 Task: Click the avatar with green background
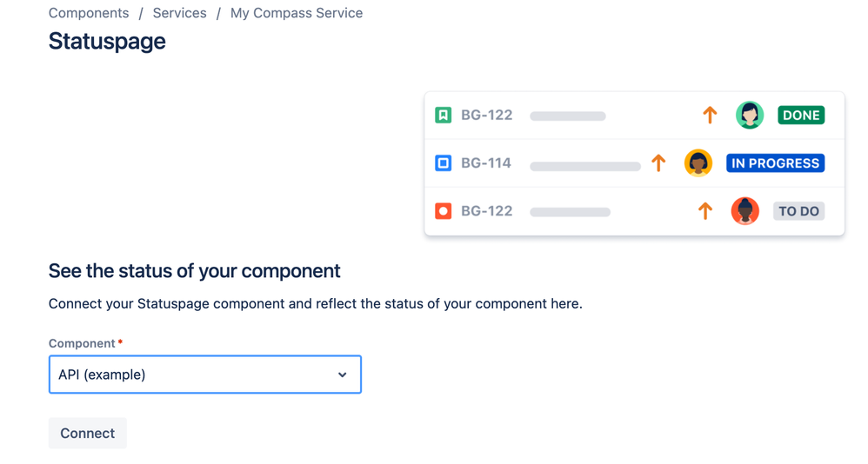tap(749, 115)
